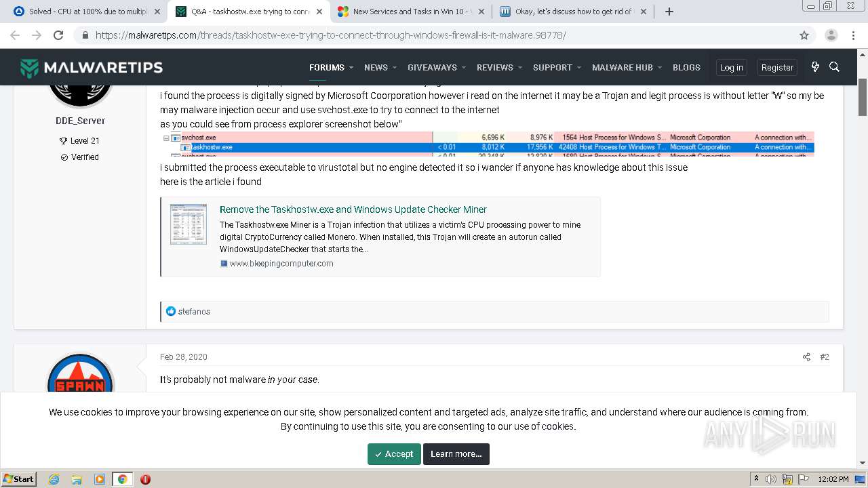Image resolution: width=868 pixels, height=488 pixels.
Task: Open the GIVEAWAYS menu
Action: pyautogui.click(x=432, y=67)
